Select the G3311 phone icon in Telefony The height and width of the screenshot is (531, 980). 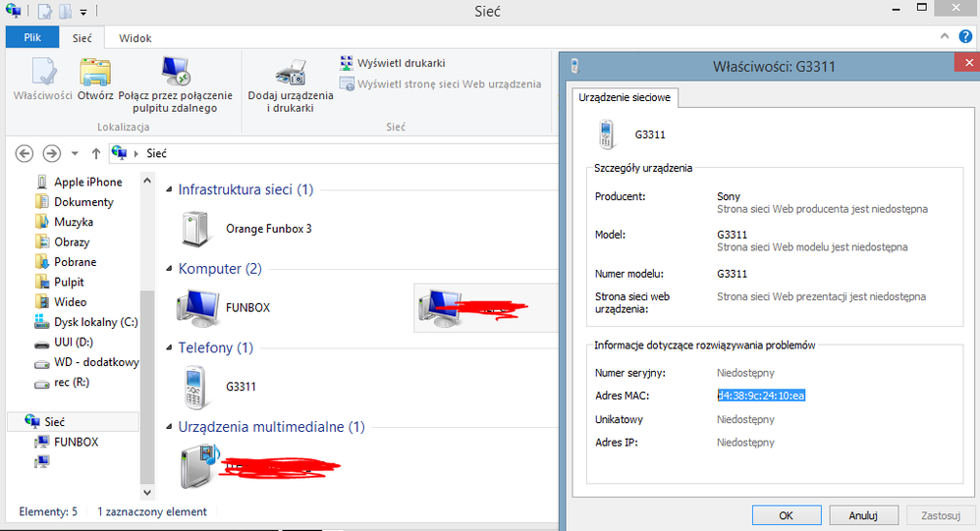click(x=195, y=387)
